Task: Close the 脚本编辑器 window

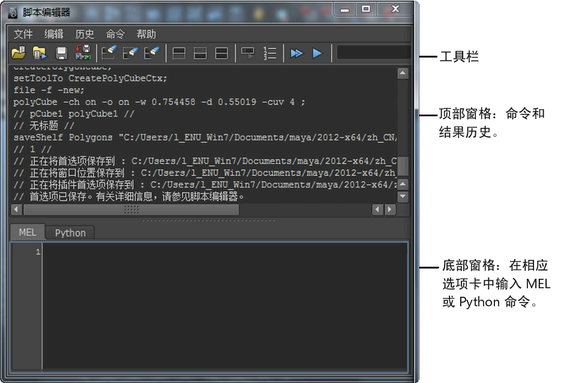Action: [x=395, y=9]
